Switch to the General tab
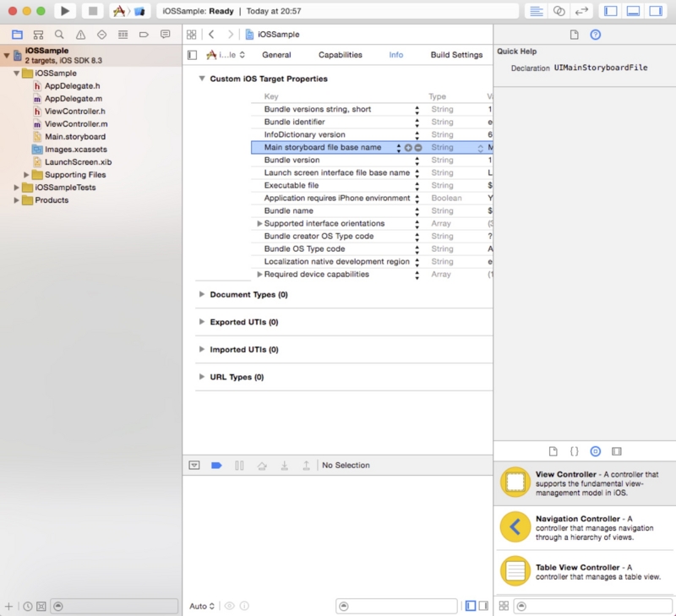Screen dimensions: 676x616 click(x=276, y=55)
